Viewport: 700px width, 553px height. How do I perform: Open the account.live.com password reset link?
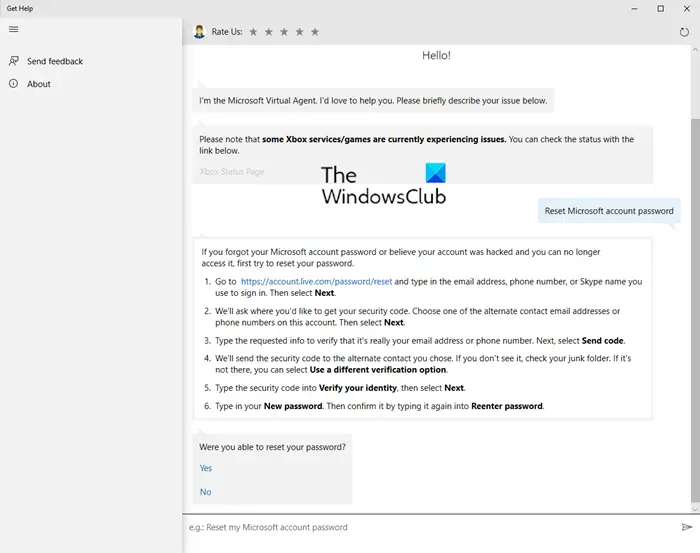tap(316, 282)
